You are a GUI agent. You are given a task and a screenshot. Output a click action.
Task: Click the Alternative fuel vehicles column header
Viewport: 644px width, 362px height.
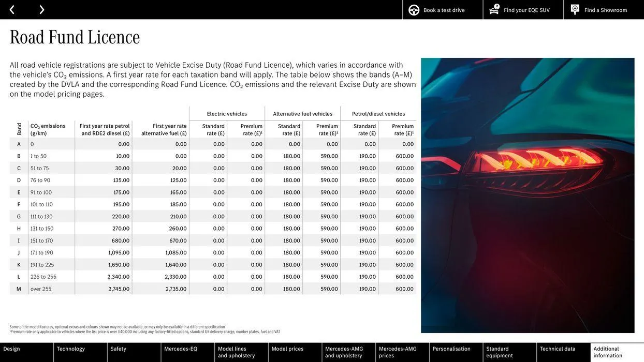click(303, 114)
